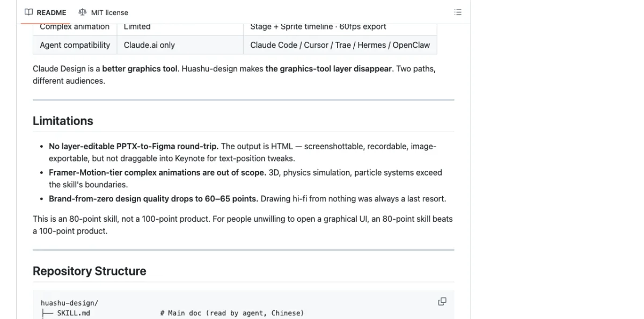
Task: Click 'This is an 80-point skill' paragraph
Action: [x=243, y=225]
